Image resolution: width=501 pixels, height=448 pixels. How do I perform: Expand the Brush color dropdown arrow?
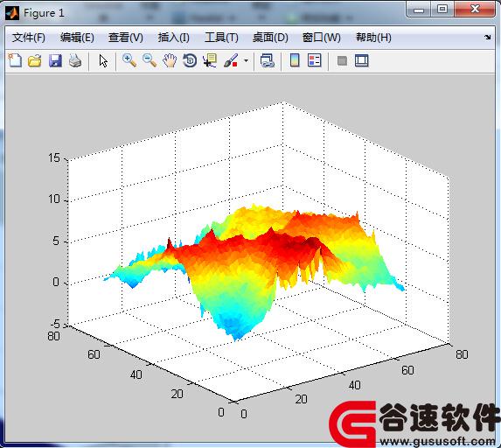pos(246,60)
